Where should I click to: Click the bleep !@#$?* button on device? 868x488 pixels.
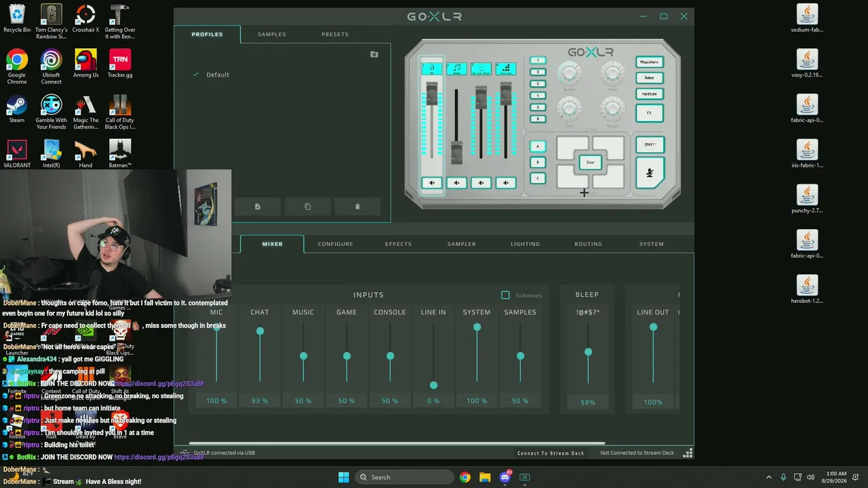point(650,144)
